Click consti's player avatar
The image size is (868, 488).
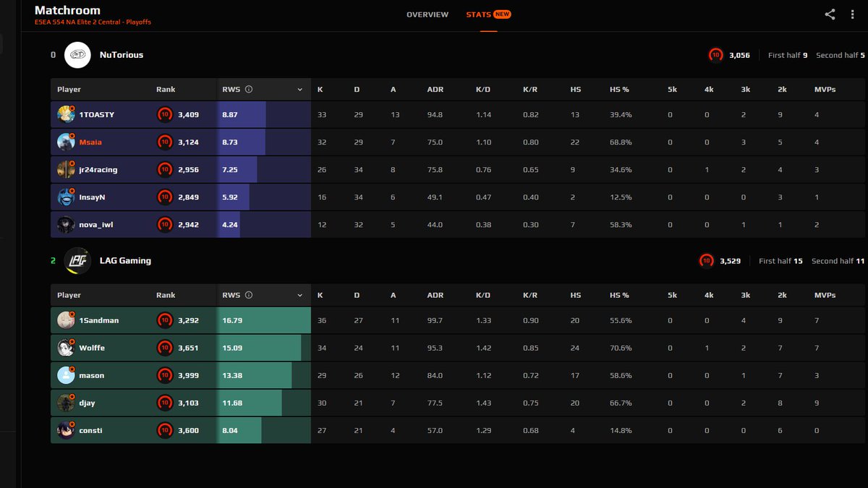[x=66, y=430]
